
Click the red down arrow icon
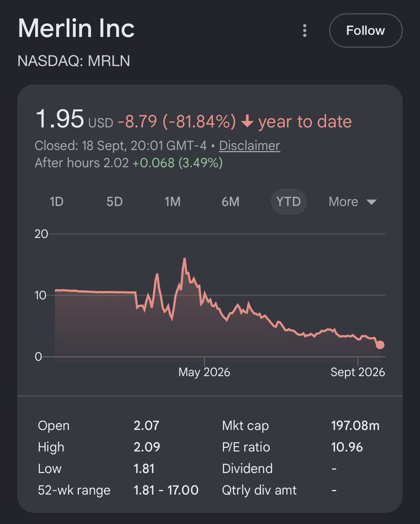[x=247, y=122]
